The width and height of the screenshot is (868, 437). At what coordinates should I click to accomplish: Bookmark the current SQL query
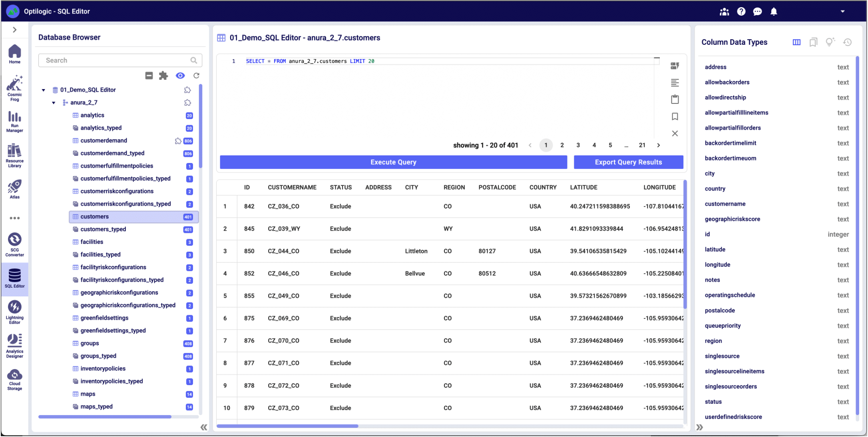675,116
